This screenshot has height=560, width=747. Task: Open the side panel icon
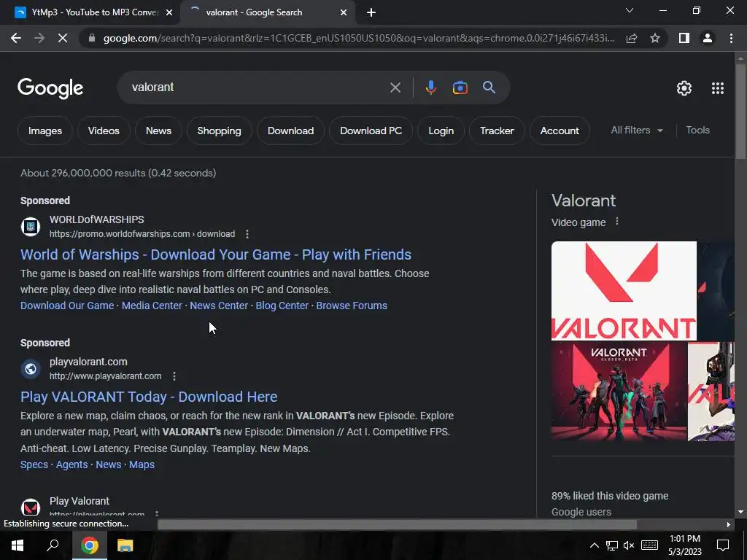click(x=684, y=38)
